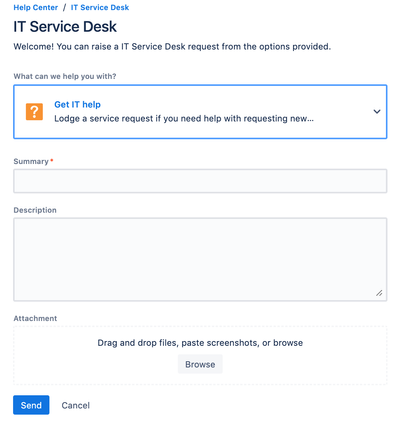The width and height of the screenshot is (399, 427).
Task: Submit the request with Send button
Action: click(x=31, y=405)
